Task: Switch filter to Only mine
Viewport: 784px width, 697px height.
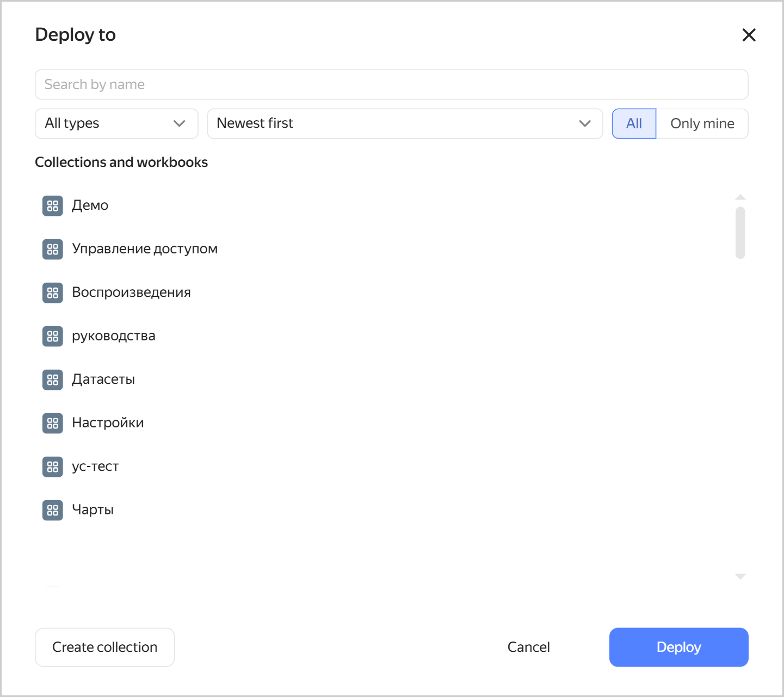Action: [702, 123]
